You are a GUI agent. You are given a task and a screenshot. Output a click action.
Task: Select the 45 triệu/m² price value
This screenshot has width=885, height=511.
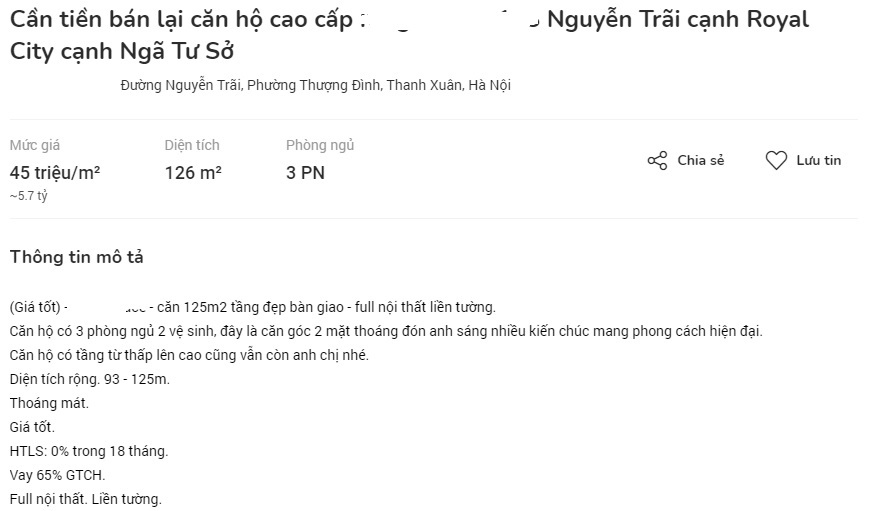[55, 173]
